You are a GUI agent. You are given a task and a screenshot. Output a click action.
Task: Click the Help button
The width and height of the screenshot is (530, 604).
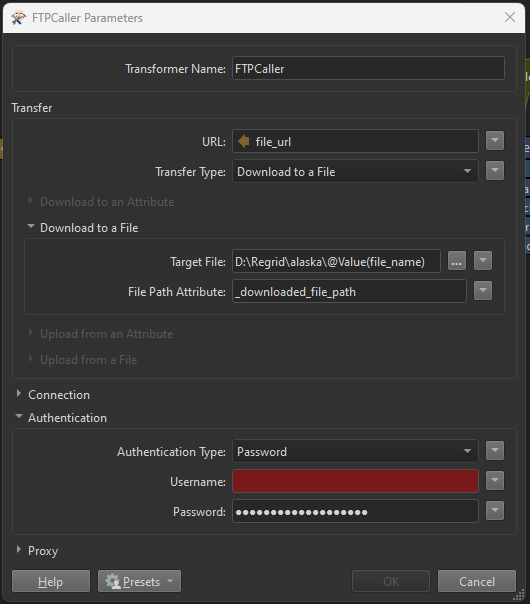[x=51, y=581]
